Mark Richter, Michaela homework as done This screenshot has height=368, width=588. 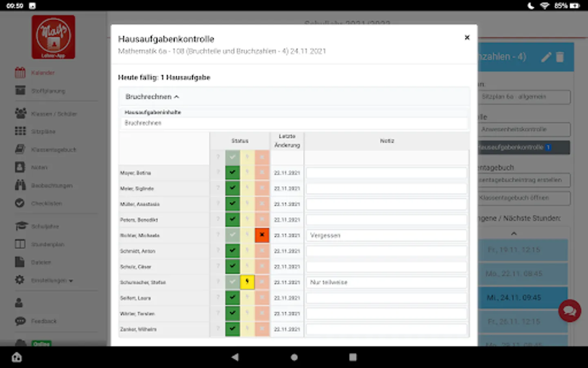click(232, 235)
